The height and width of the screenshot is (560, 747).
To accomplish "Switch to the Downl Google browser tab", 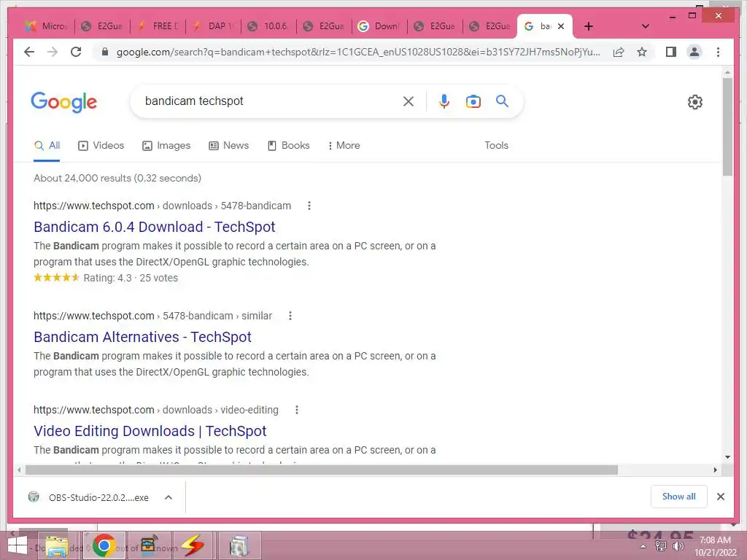I will click(379, 26).
